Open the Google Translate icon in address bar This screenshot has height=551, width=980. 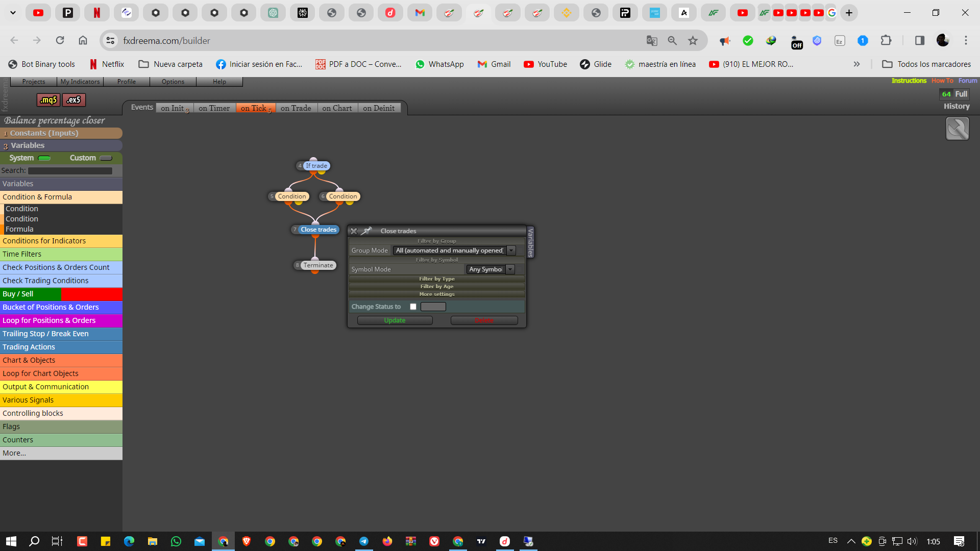coord(652,41)
